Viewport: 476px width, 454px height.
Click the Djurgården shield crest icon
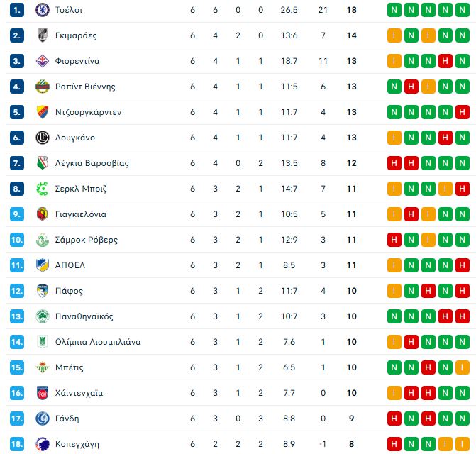click(x=42, y=112)
